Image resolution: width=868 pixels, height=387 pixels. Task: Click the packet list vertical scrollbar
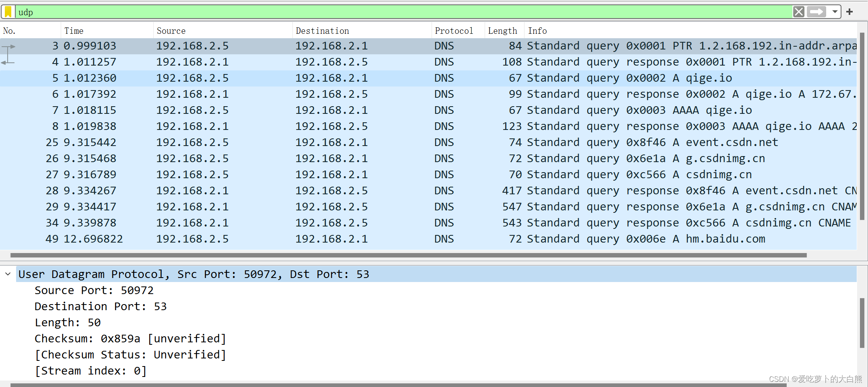click(862, 126)
